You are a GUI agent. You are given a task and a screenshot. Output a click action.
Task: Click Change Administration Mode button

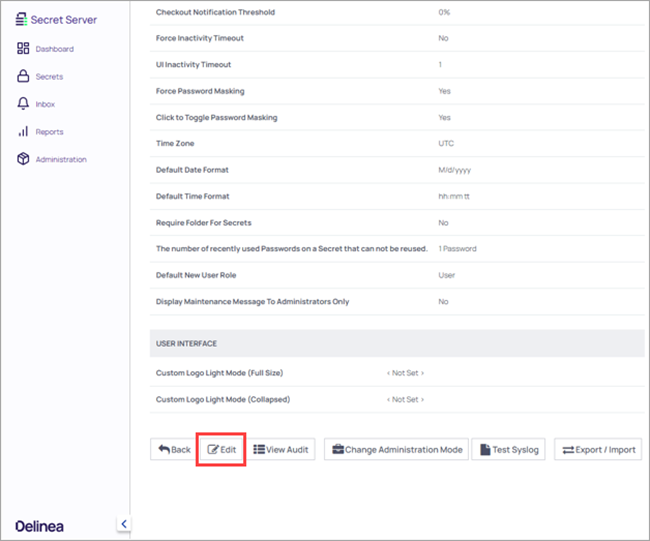396,450
